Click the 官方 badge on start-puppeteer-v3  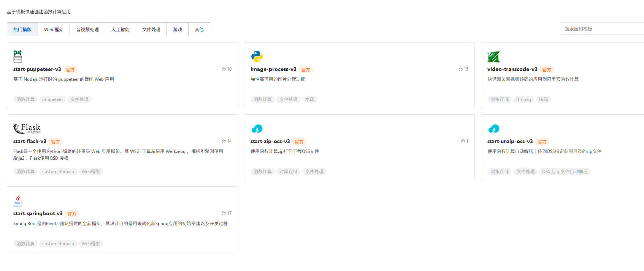click(x=70, y=69)
